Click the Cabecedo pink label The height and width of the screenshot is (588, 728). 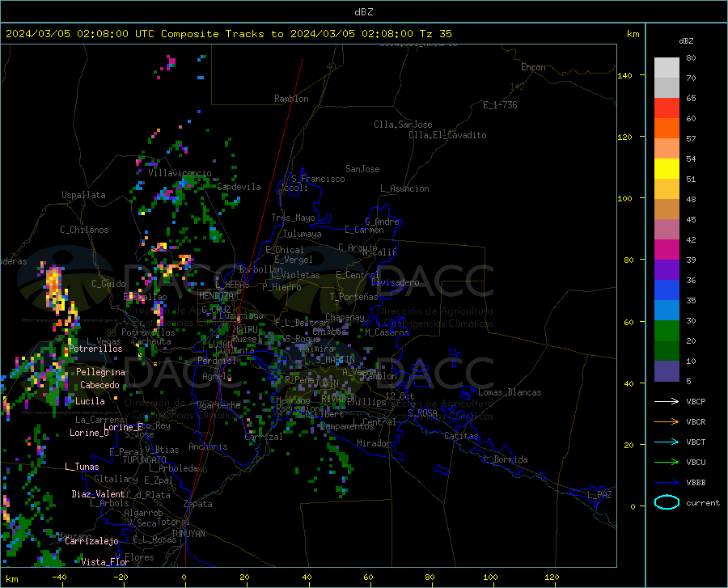point(99,385)
